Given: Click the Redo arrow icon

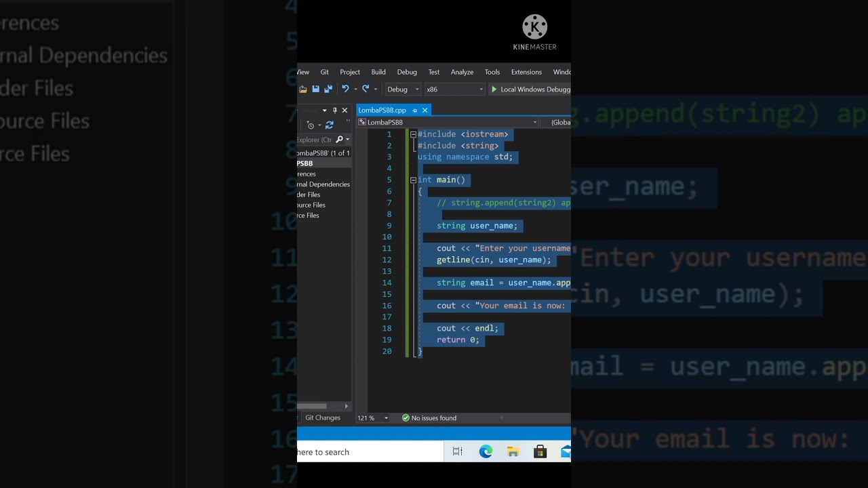Looking at the screenshot, I should (x=366, y=89).
